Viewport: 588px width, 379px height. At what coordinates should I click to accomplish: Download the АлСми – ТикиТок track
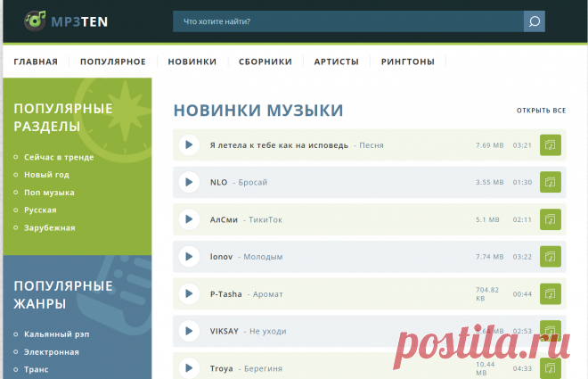tap(551, 219)
